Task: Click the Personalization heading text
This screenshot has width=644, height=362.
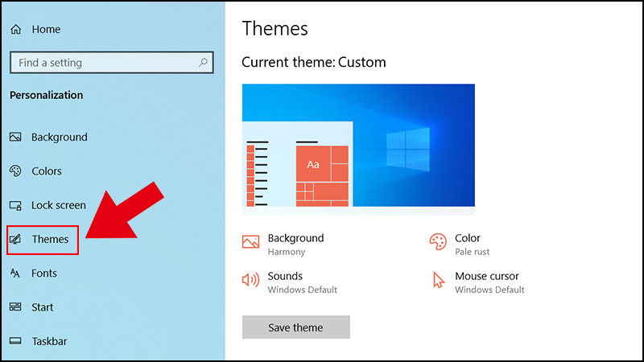Action: (47, 95)
